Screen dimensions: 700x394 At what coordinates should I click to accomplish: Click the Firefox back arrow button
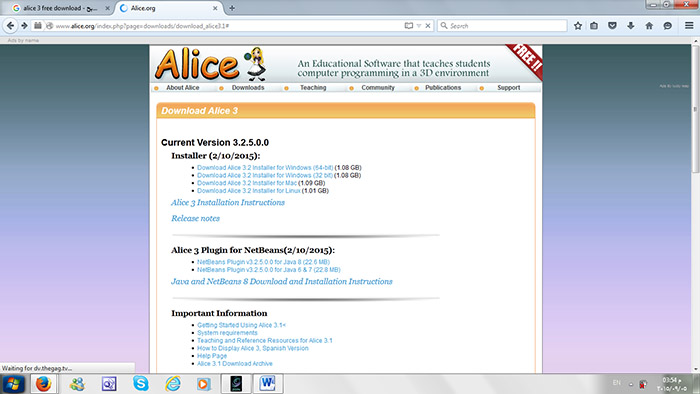(x=10, y=26)
